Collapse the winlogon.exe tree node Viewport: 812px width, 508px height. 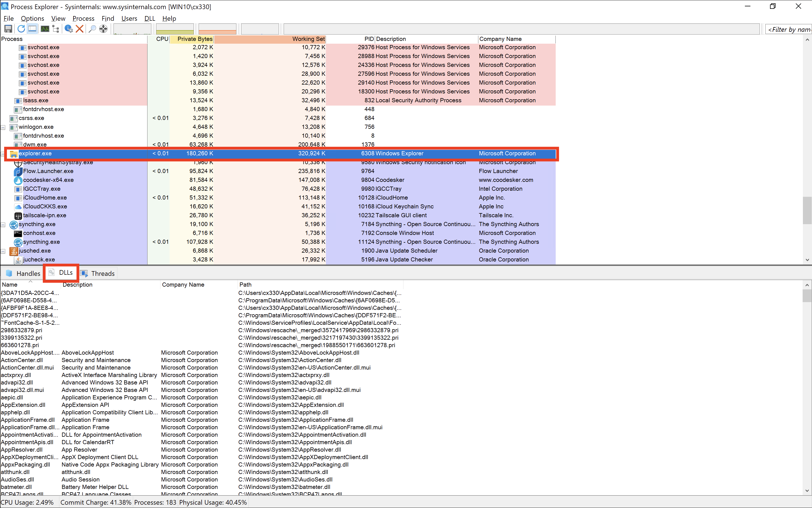3,127
